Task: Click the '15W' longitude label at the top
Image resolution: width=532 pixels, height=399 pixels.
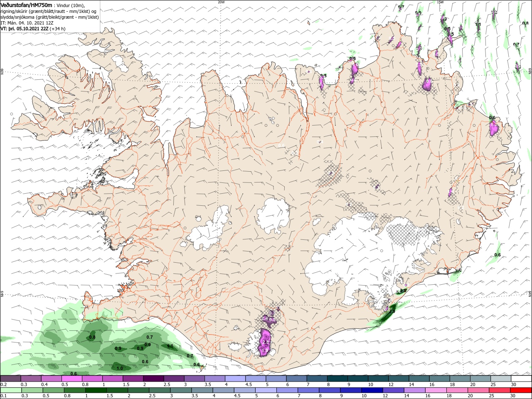Action: [x=440, y=2]
